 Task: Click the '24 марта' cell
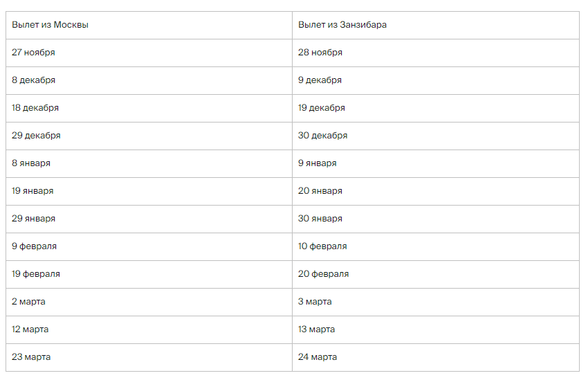point(318,357)
